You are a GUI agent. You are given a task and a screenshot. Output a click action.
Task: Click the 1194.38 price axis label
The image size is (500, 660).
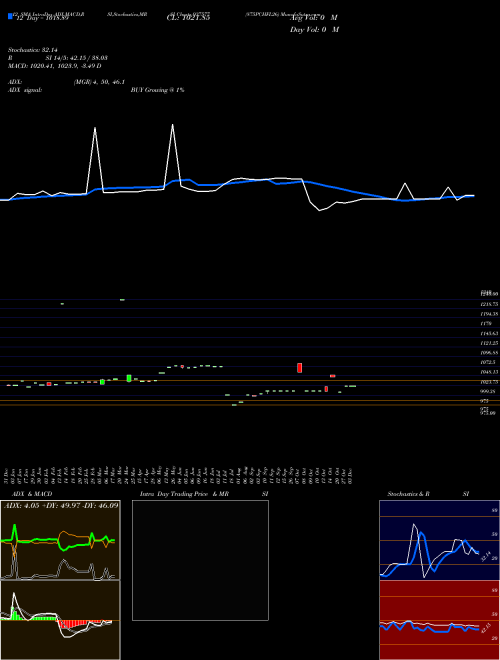click(489, 314)
